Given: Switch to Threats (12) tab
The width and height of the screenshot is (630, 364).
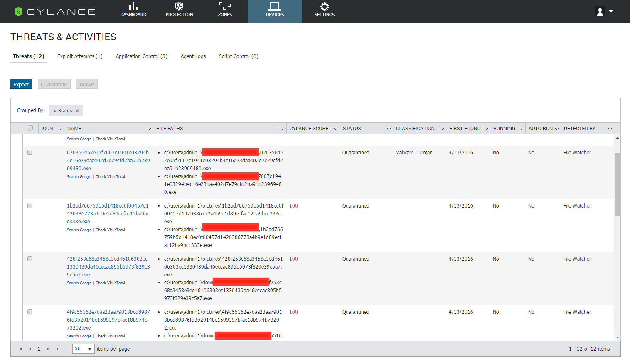Looking at the screenshot, I should point(28,56).
